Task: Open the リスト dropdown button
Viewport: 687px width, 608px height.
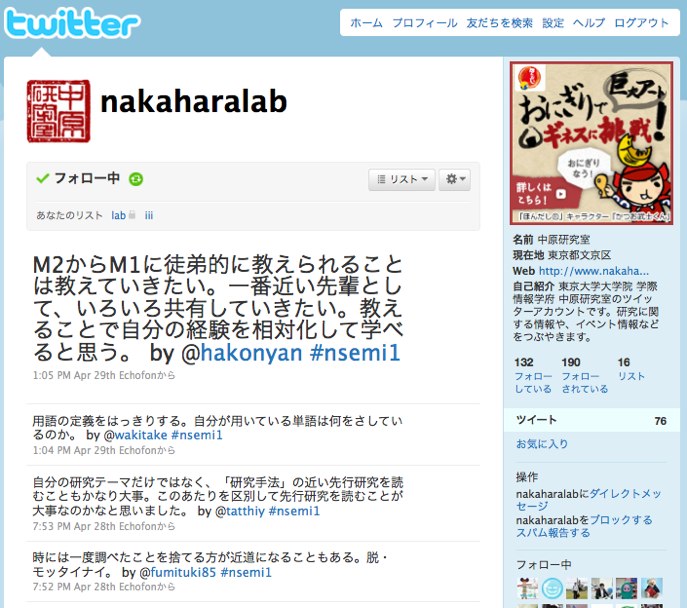Action: coord(402,179)
